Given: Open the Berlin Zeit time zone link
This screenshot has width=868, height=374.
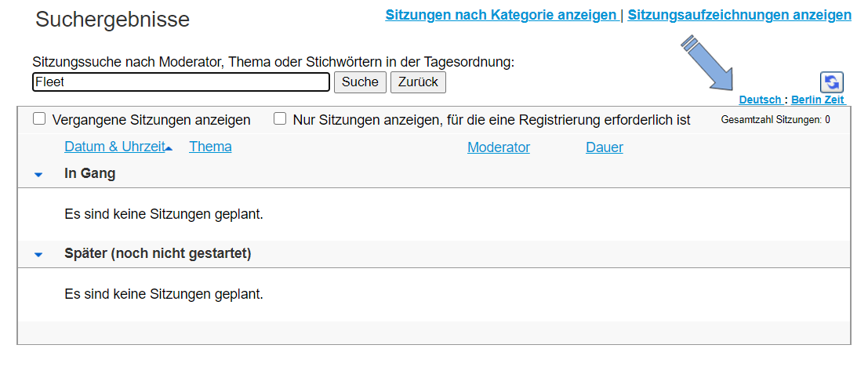Looking at the screenshot, I should 817,100.
